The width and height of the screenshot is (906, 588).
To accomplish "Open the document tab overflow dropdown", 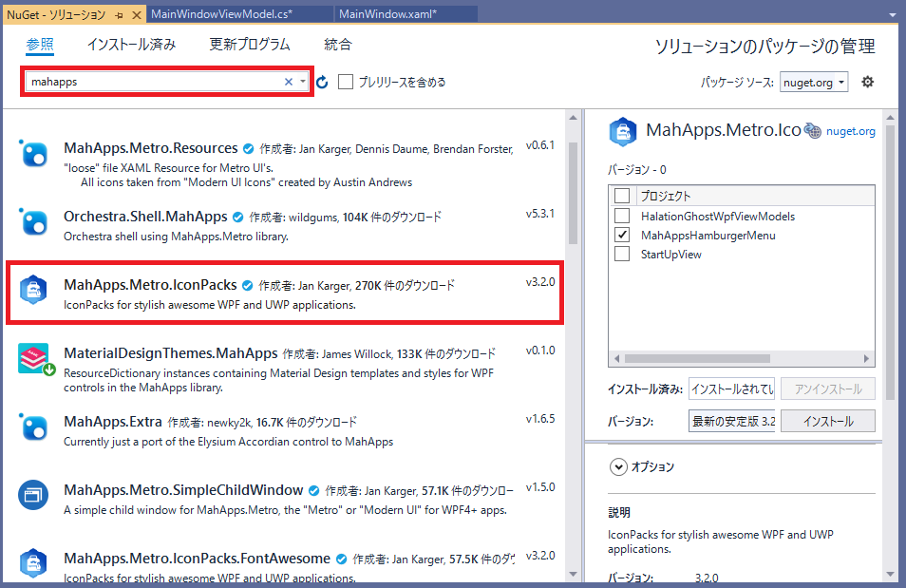I will point(893,15).
